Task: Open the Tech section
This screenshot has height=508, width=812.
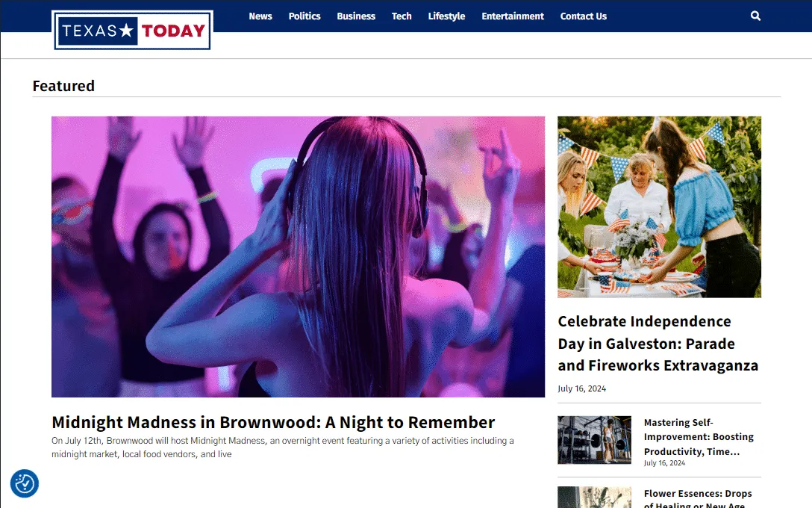Action: coord(402,16)
